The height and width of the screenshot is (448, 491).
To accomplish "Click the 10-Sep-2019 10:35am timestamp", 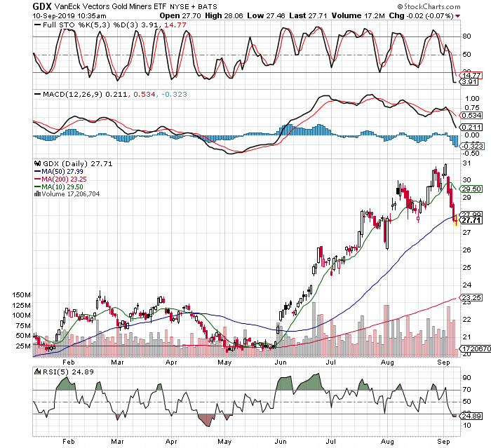I will (69, 16).
